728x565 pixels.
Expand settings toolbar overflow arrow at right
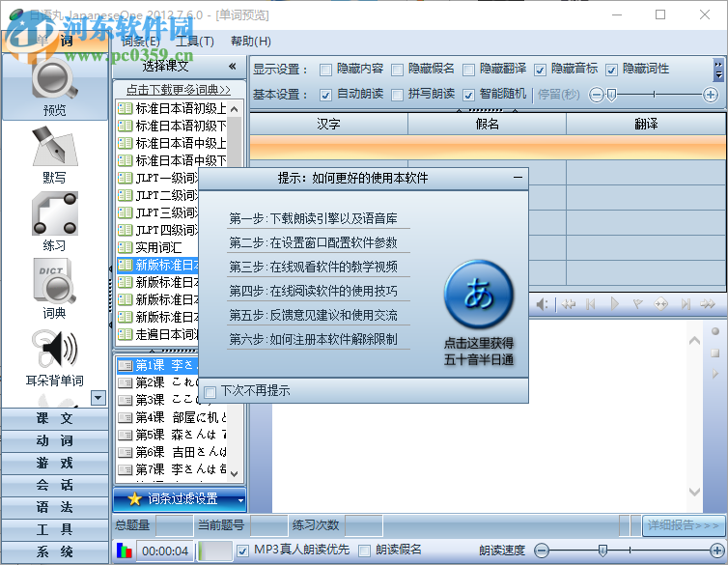(718, 71)
